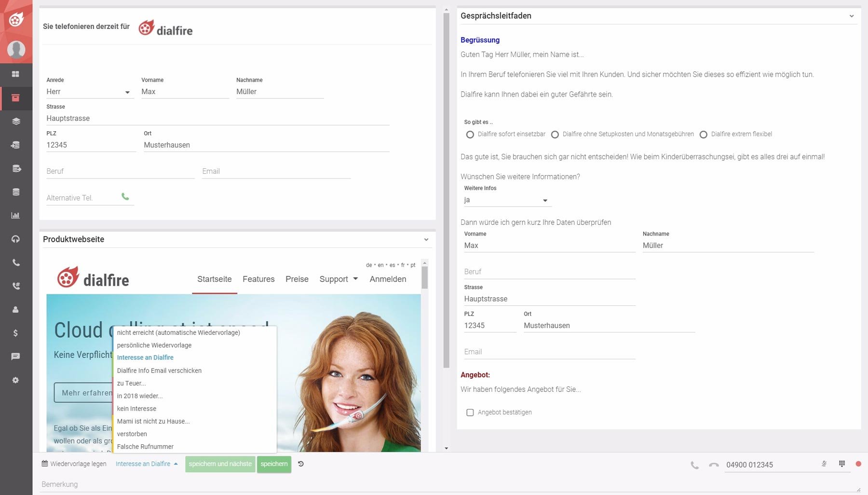Click the Dialfire logo in the sidebar
This screenshot has width=868, height=495.
tap(16, 19)
